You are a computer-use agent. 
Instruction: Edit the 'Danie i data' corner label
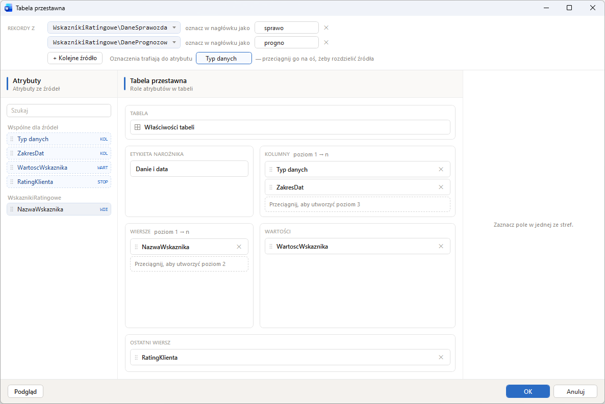click(189, 169)
